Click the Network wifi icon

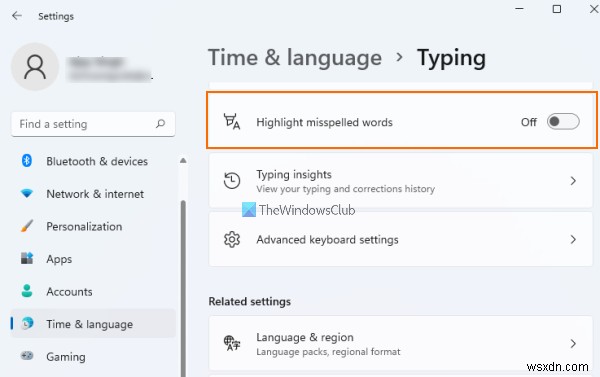tap(27, 193)
